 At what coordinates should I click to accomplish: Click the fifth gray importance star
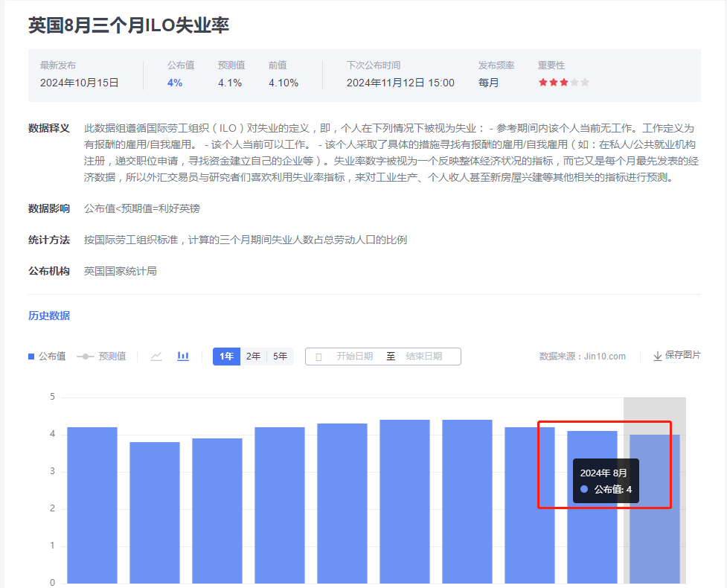point(585,83)
